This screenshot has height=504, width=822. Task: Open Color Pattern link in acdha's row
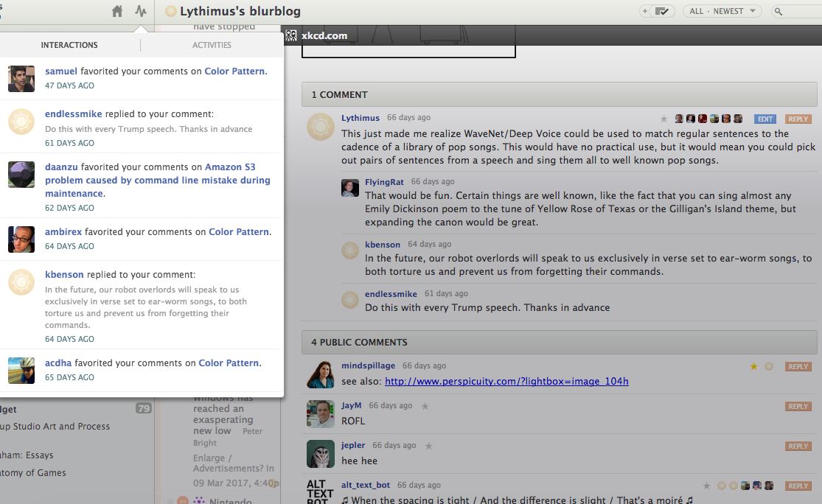[229, 363]
